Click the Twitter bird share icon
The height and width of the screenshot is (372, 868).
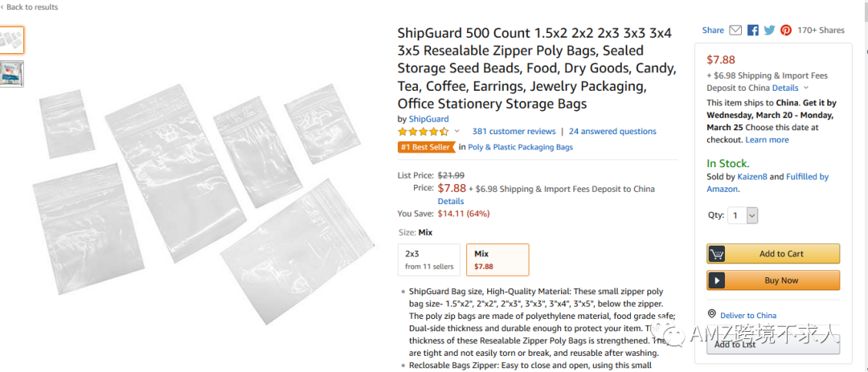(769, 31)
